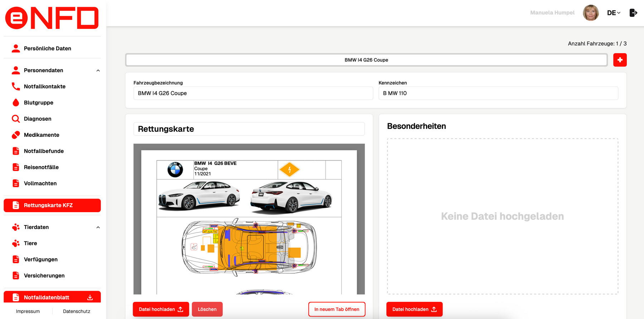Open the Vollmachten menu entry

pos(52,183)
